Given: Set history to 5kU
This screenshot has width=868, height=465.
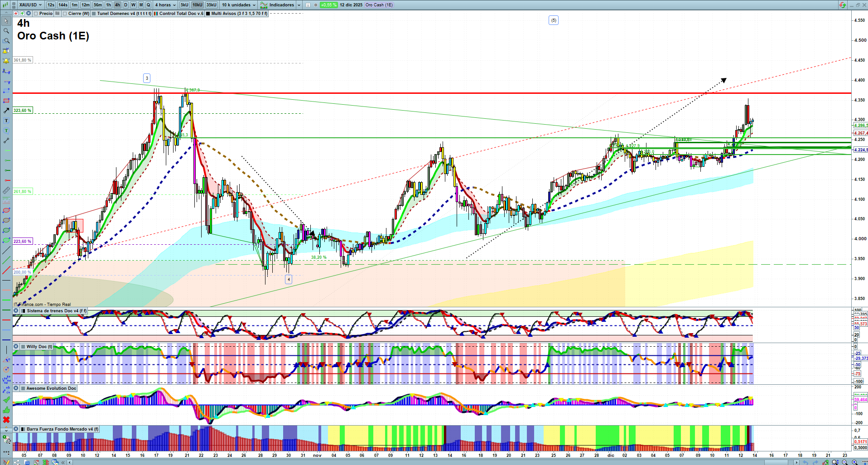Looking at the screenshot, I should (184, 5).
